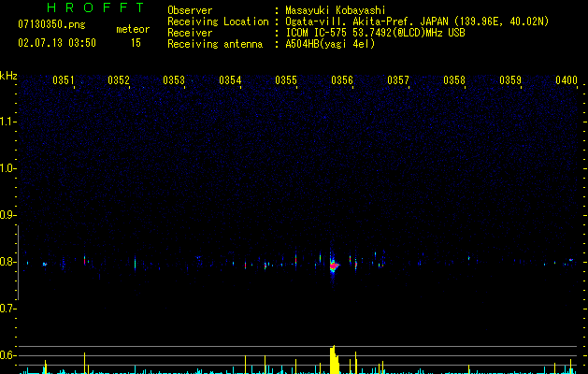This screenshot has width=588, height=374.
Task: Click the tallest yellow intensity peak
Action: coord(334,360)
